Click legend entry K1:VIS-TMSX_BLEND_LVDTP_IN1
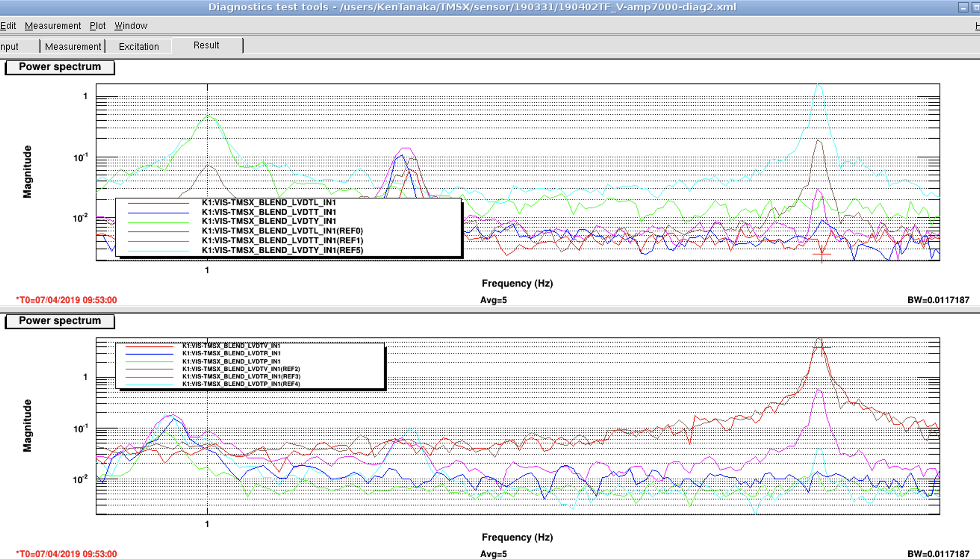The image size is (980, 559). (x=231, y=361)
